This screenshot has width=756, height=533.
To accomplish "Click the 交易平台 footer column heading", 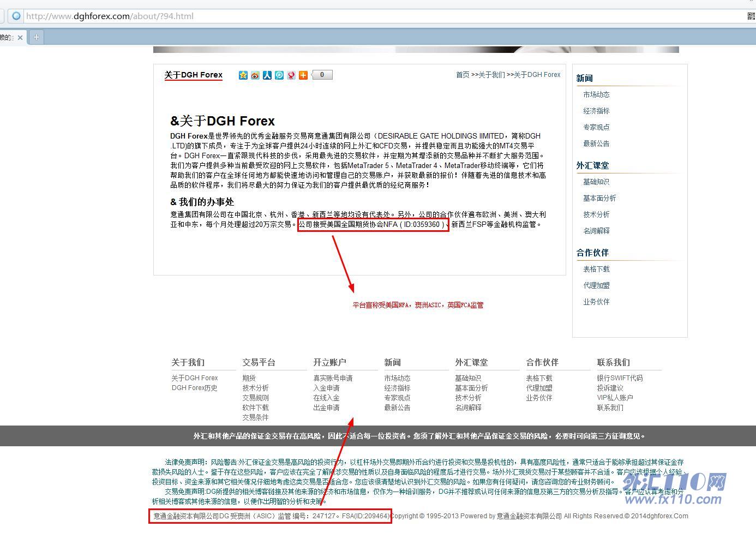I will tap(259, 362).
